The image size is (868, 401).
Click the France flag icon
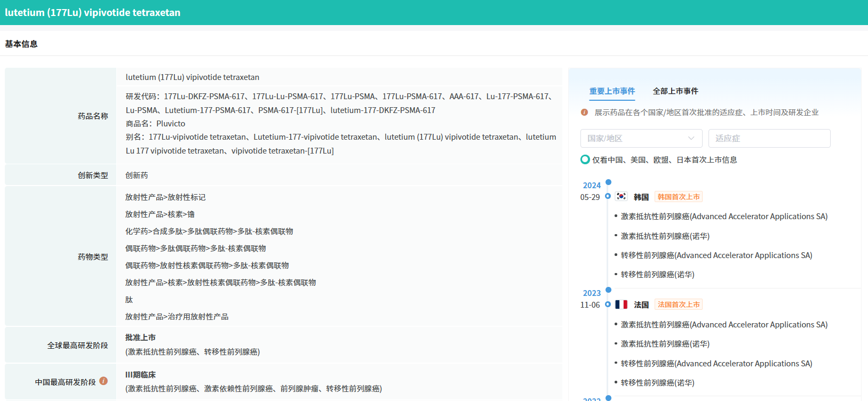pyautogui.click(x=621, y=304)
